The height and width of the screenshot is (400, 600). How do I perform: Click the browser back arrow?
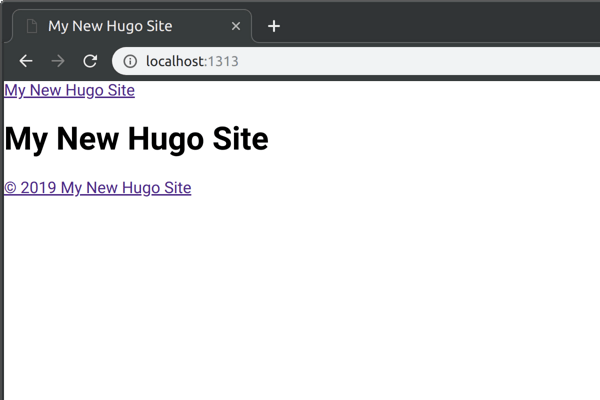coord(26,61)
